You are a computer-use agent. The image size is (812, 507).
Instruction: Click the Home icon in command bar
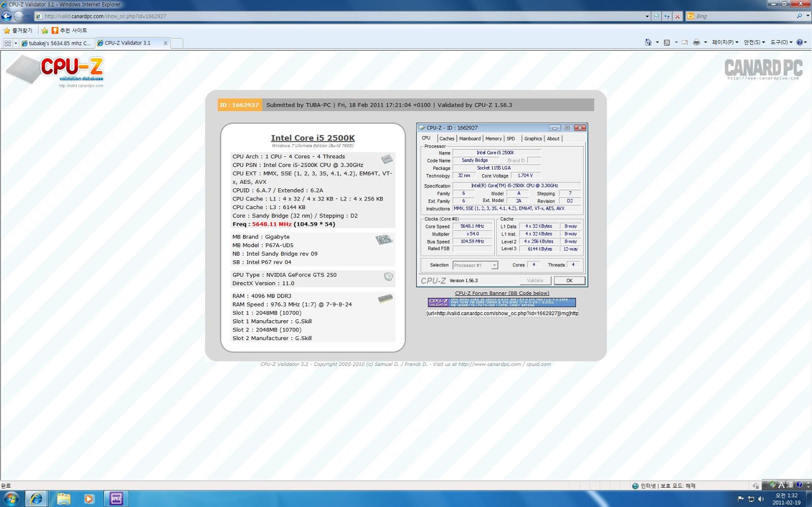[x=648, y=42]
